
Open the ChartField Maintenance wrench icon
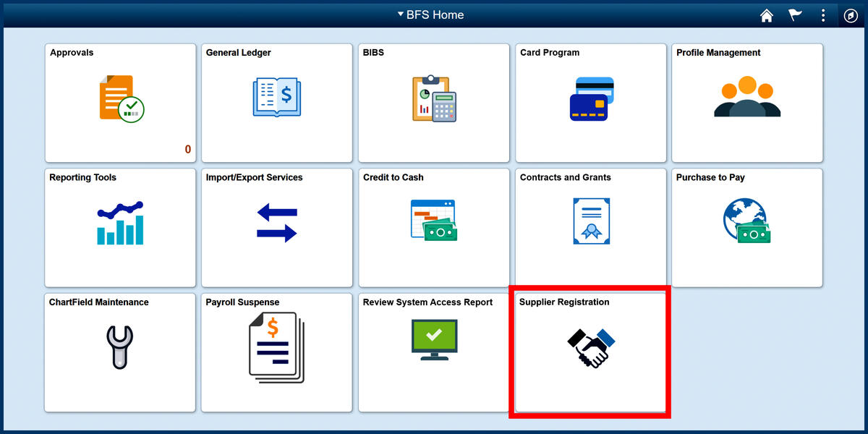(x=120, y=347)
